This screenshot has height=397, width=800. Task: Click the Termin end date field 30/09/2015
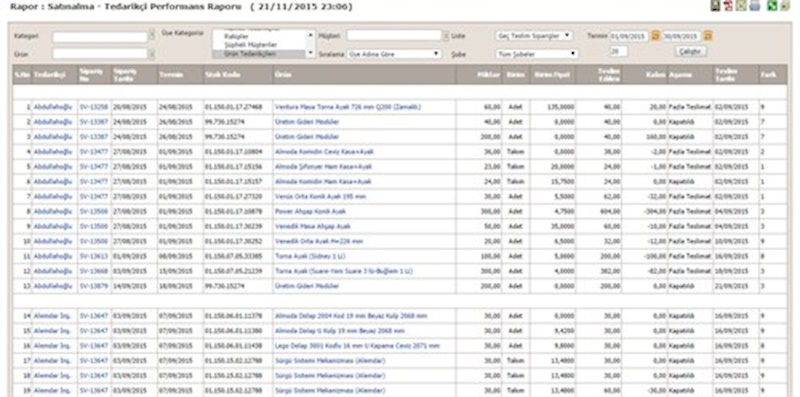click(682, 36)
